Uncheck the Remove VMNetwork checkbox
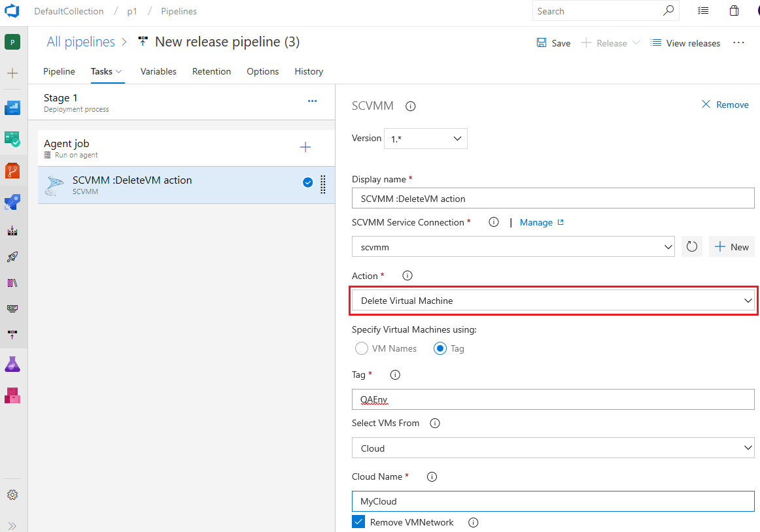This screenshot has width=760, height=532. coord(358,522)
